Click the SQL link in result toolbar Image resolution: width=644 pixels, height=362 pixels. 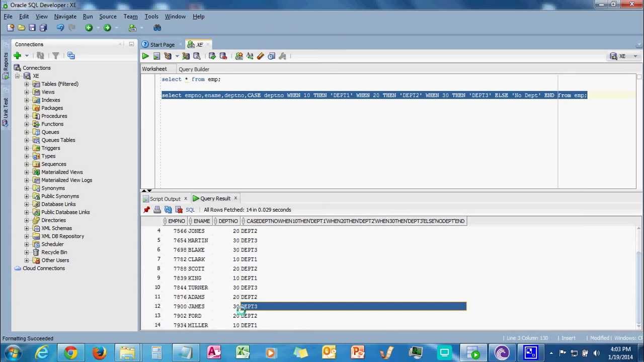(190, 210)
